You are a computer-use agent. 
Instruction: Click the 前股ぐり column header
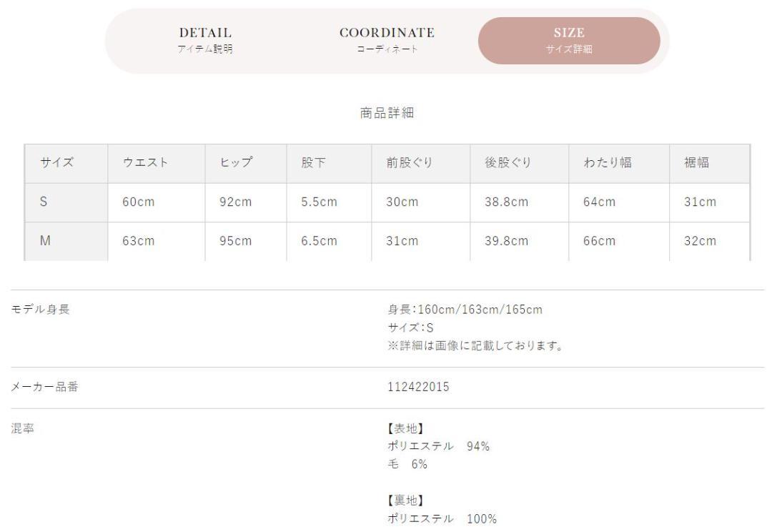(409, 162)
